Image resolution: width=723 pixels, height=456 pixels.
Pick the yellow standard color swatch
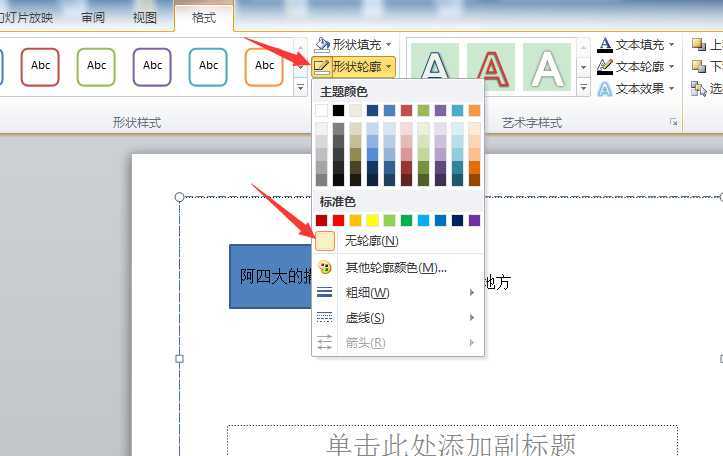[373, 220]
